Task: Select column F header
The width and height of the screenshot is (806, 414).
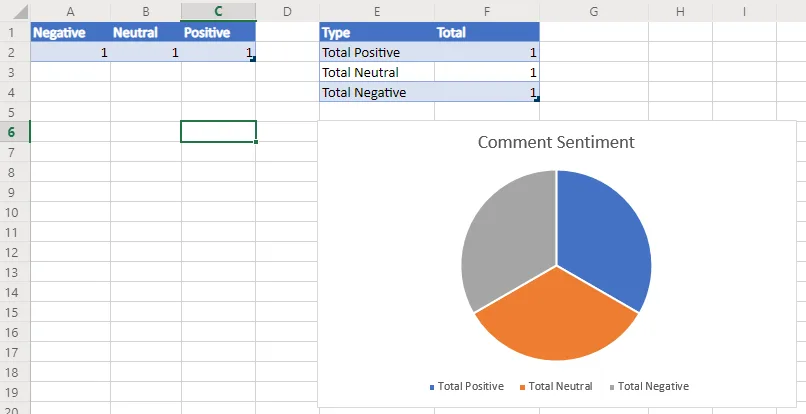Action: 487,11
